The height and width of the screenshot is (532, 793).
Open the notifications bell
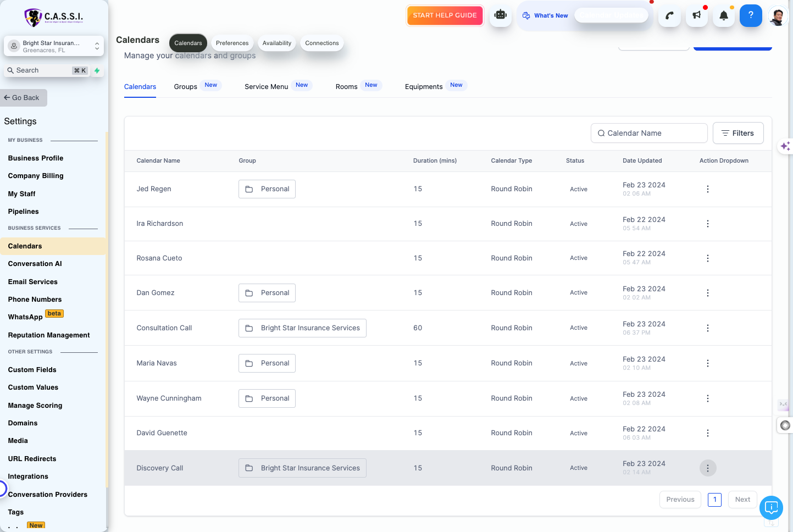pos(724,15)
